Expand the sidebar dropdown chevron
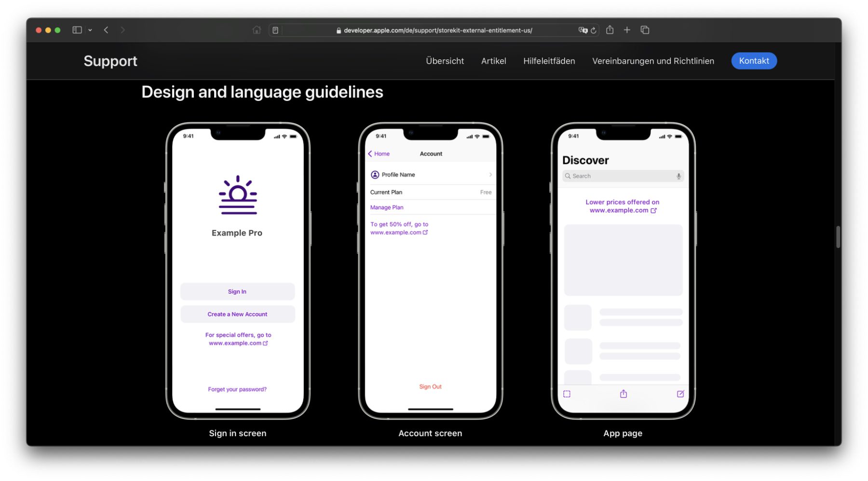 point(90,30)
